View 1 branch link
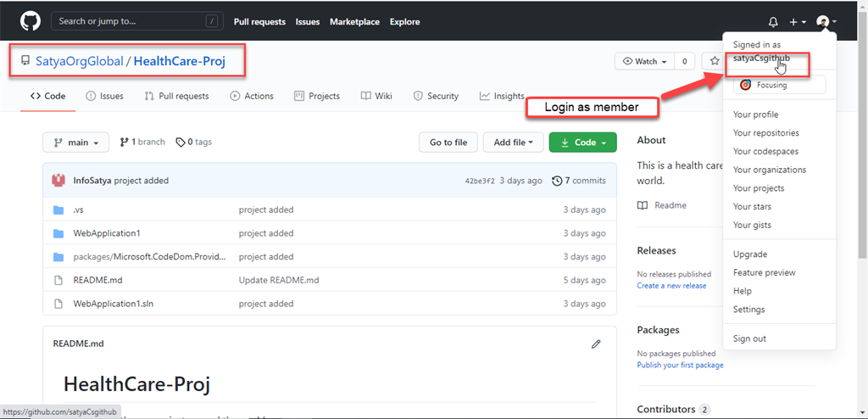Image resolution: width=868 pixels, height=419 pixels. (x=142, y=142)
